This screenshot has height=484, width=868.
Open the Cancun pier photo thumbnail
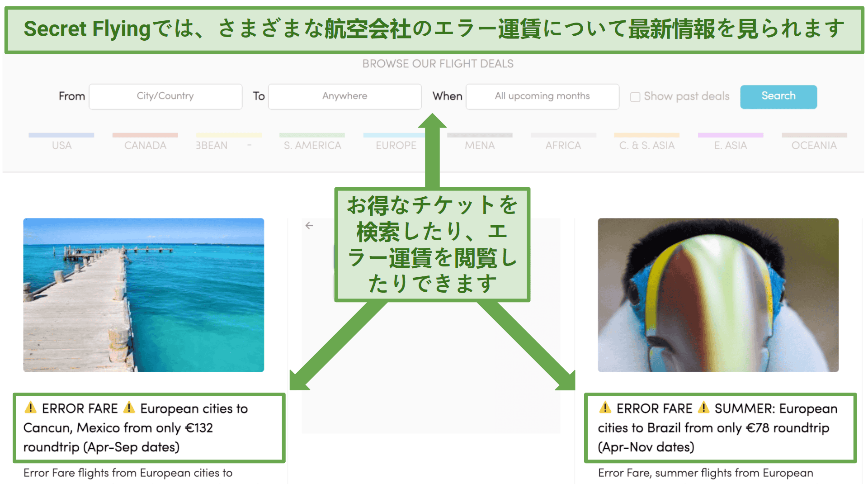(x=144, y=295)
